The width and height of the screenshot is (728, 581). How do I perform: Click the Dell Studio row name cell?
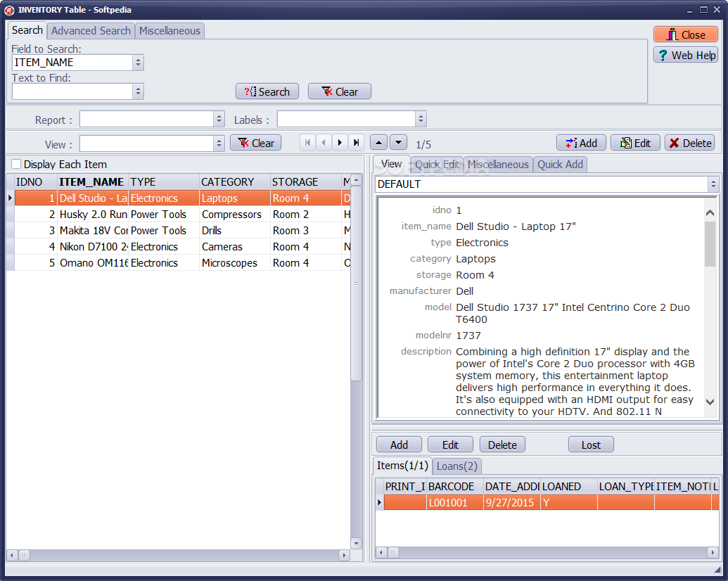coord(92,198)
